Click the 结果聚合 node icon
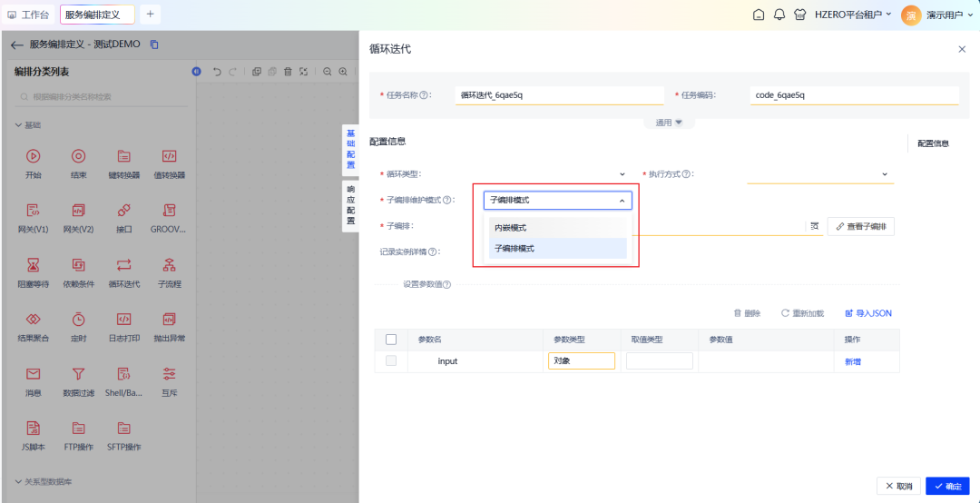 [x=34, y=319]
